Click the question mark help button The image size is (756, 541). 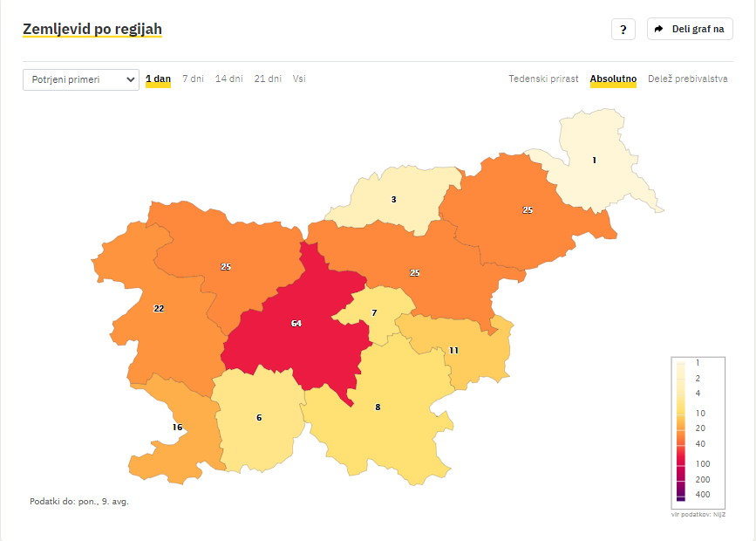coord(623,30)
